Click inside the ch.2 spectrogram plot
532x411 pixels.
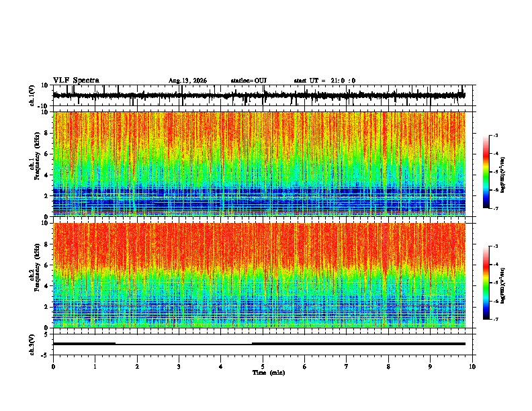(259, 275)
